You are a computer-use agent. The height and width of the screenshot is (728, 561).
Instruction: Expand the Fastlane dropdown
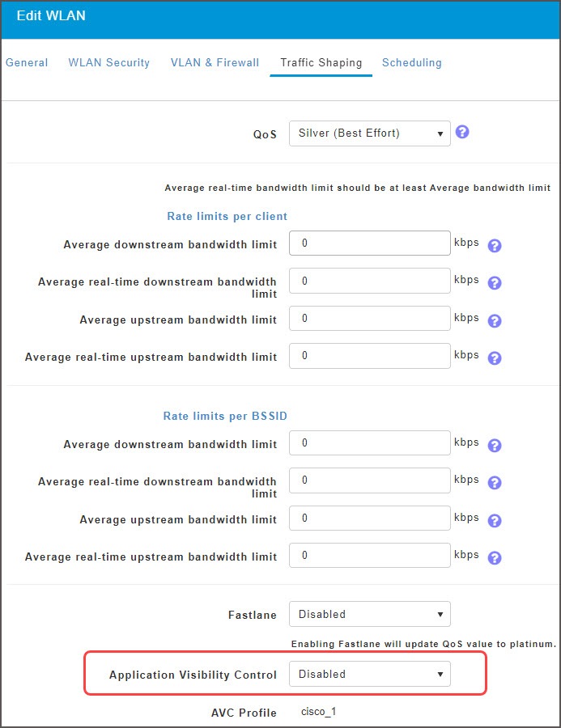[x=369, y=614]
